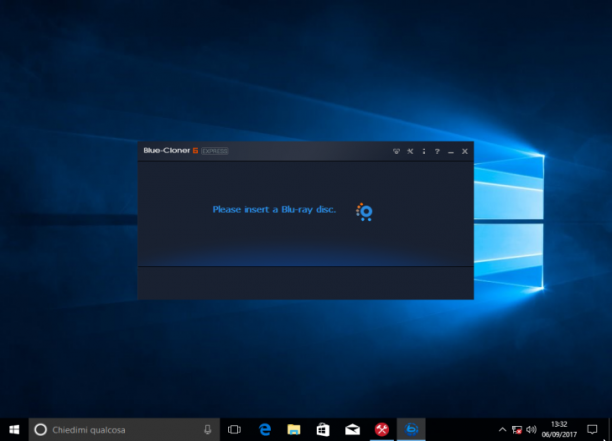This screenshot has width=612, height=441.
Task: Open volume control tray icon
Action: (x=531, y=430)
